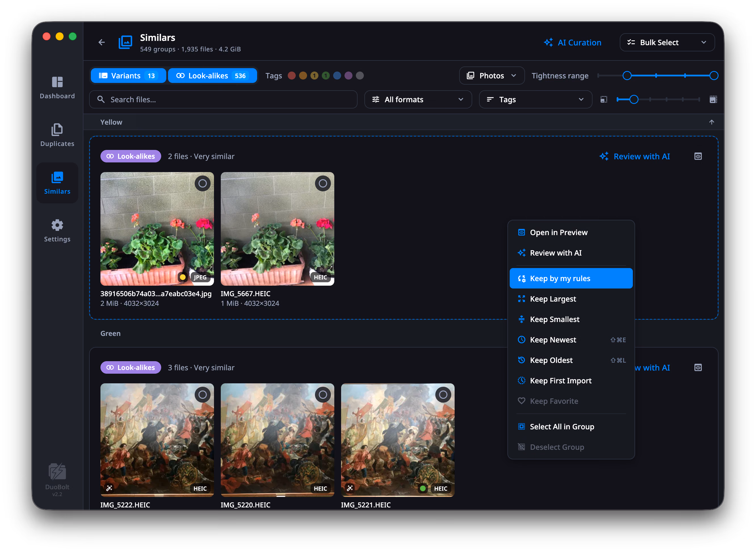The width and height of the screenshot is (756, 552).
Task: Toggle selection of the 38916506b74a03 JPEG photo
Action: pyautogui.click(x=202, y=183)
